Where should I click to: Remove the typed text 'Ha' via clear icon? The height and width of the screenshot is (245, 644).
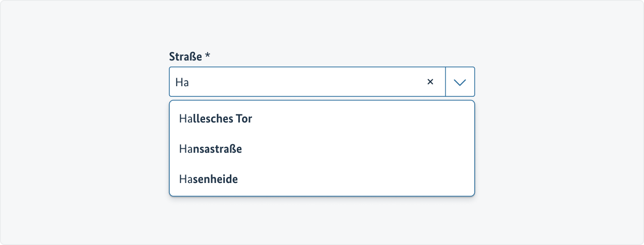(x=430, y=82)
